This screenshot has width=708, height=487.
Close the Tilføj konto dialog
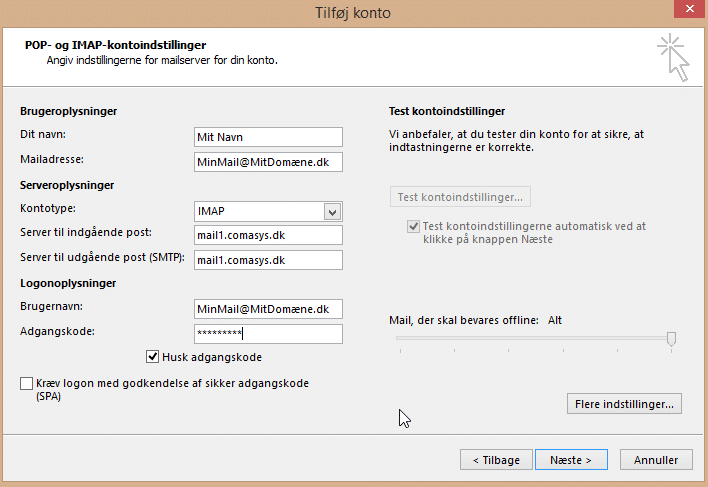tap(690, 9)
